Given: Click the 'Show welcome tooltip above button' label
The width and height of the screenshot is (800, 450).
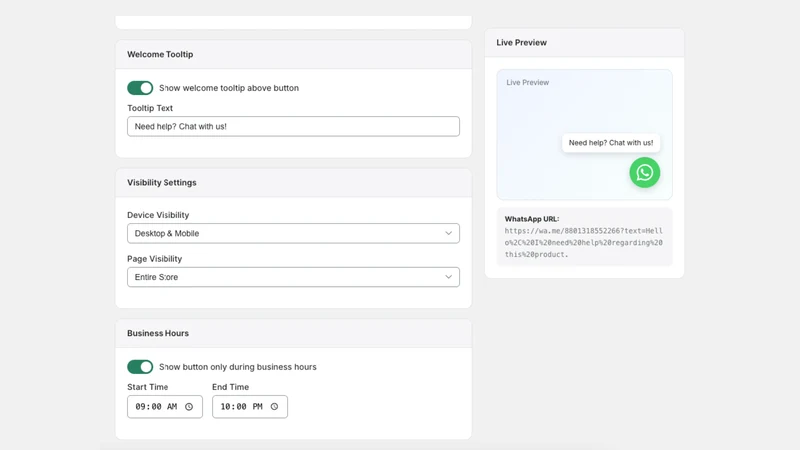Looking at the screenshot, I should [x=229, y=88].
